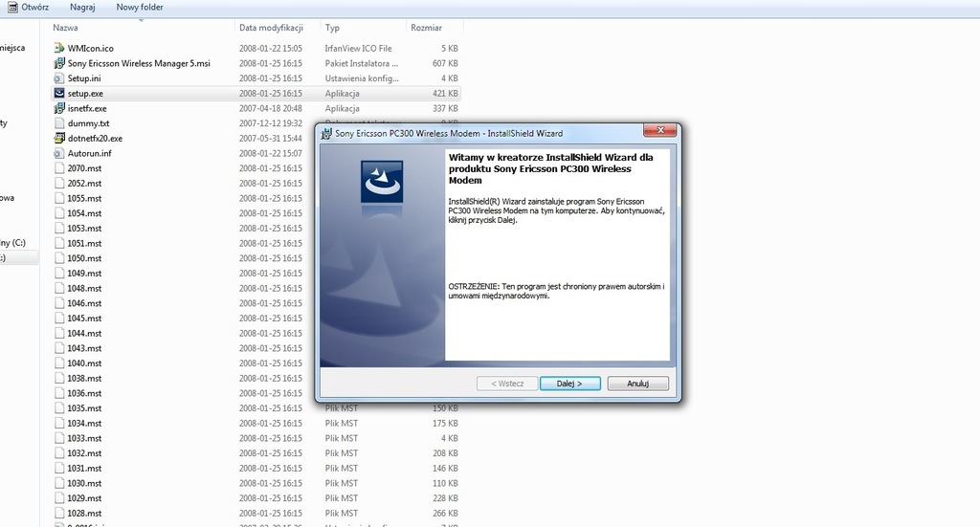The height and width of the screenshot is (527, 980).
Task: Select the 1028.mst file name
Action: point(84,513)
